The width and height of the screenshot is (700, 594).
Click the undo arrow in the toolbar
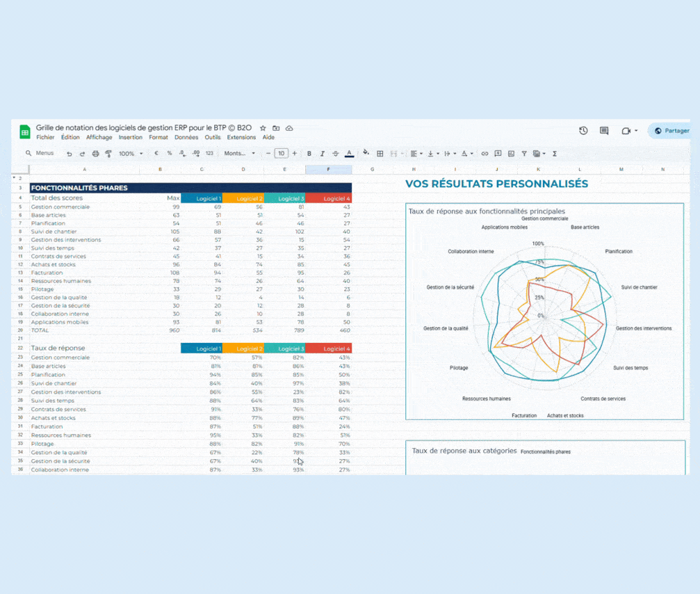pyautogui.click(x=70, y=154)
